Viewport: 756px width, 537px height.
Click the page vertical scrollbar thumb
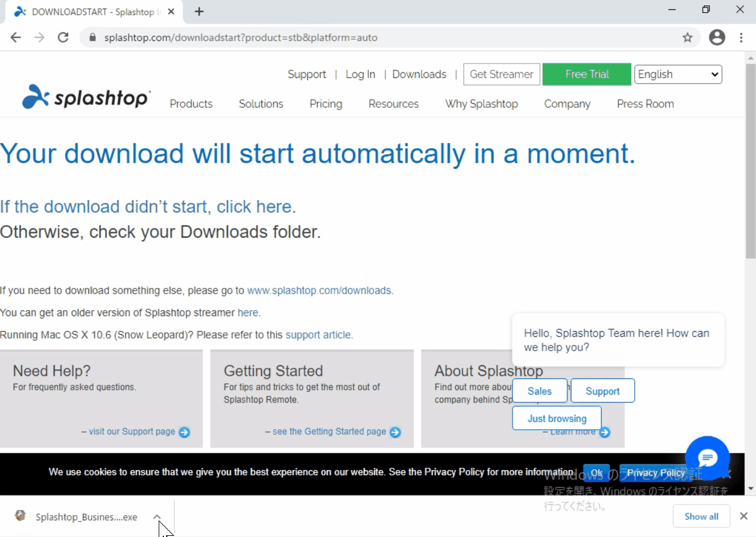[x=750, y=161]
